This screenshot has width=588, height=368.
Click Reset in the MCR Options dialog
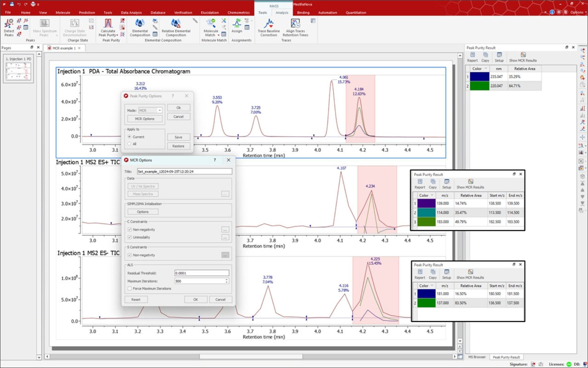[x=136, y=299]
